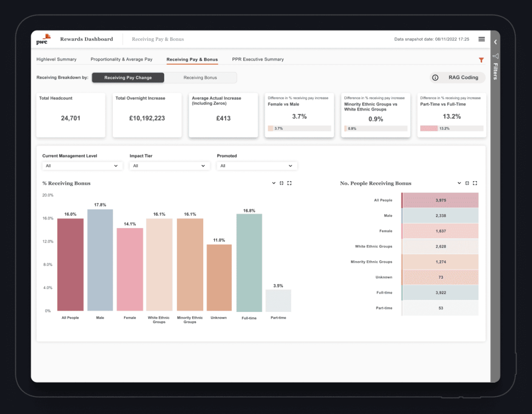Image resolution: width=532 pixels, height=414 pixels.
Task: Expand Filters panel with the chevron arrow
Action: [x=495, y=42]
